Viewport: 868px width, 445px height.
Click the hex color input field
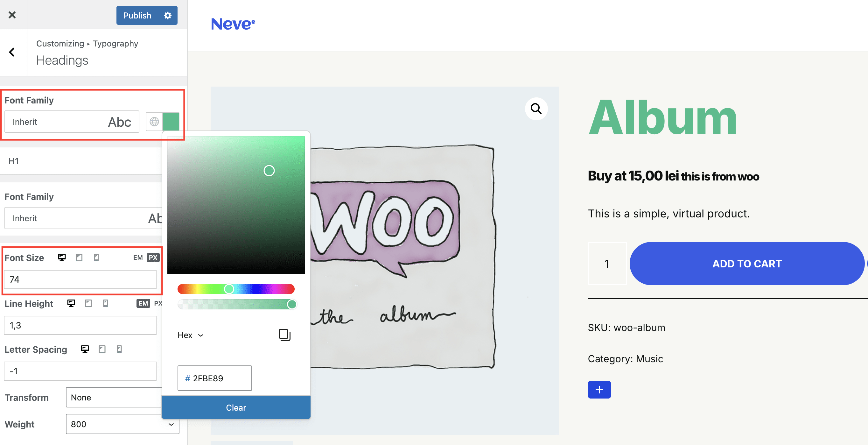215,378
